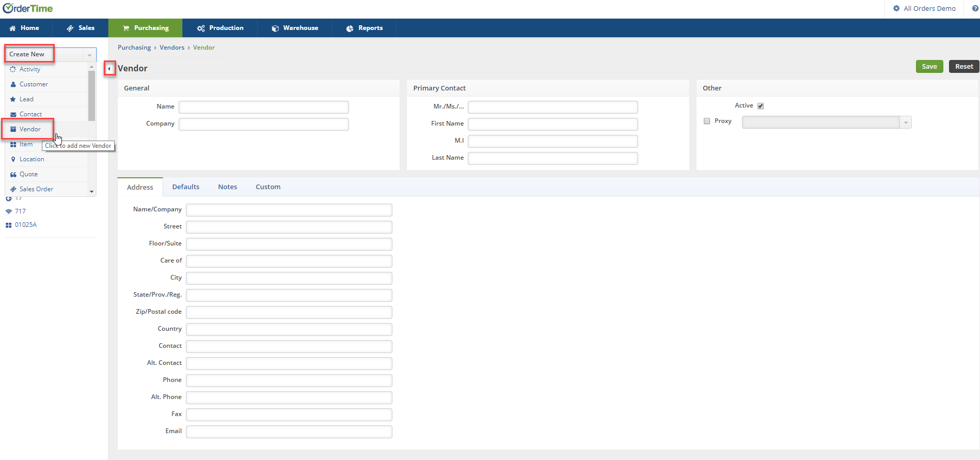Open the All Orders Demo settings gear
Image resolution: width=980 pixels, height=460 pixels.
(x=896, y=8)
